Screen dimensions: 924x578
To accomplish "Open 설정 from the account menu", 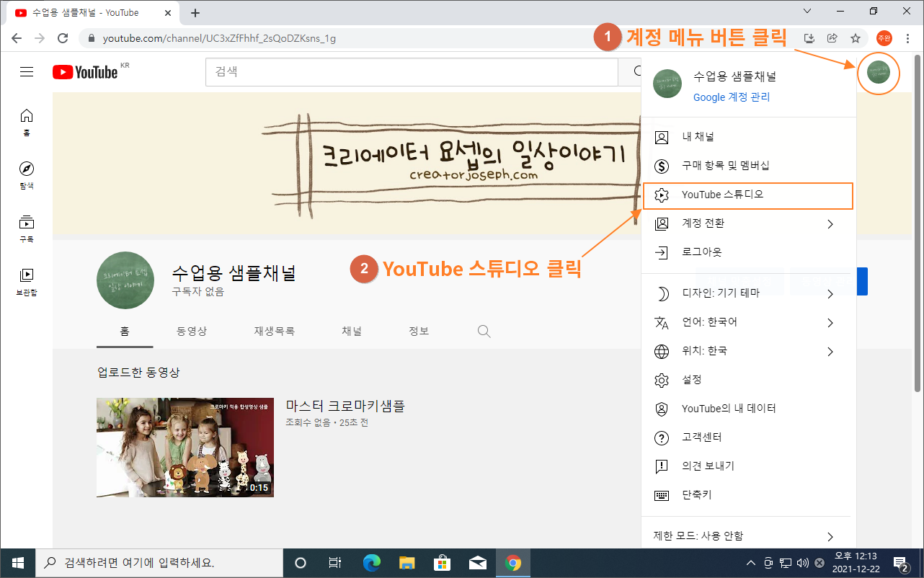I will click(x=749, y=380).
